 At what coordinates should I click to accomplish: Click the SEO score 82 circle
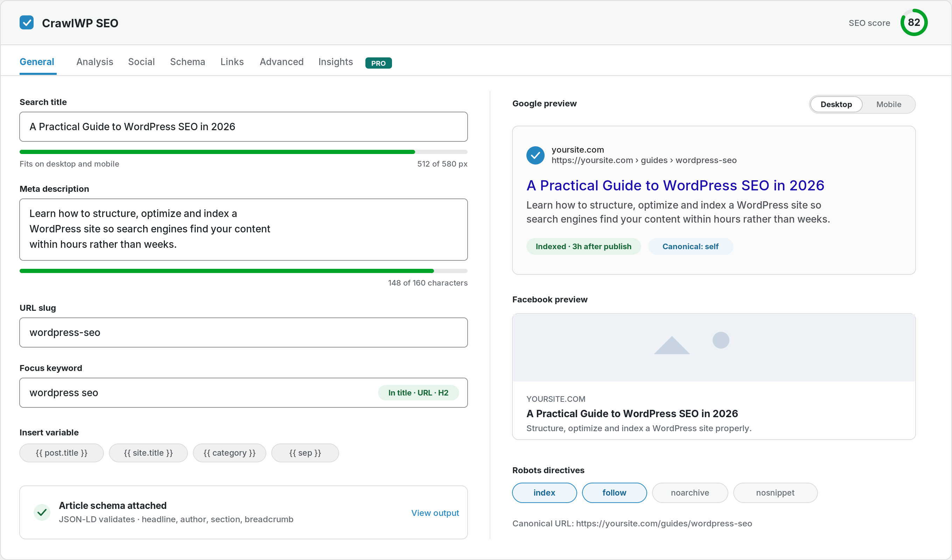pyautogui.click(x=913, y=23)
